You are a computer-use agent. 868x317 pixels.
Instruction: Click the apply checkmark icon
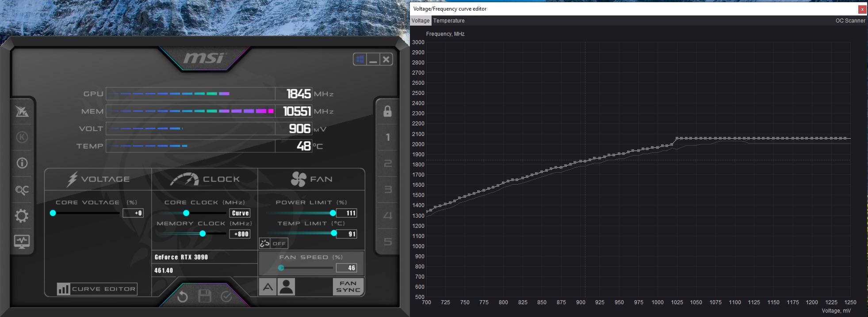[x=226, y=296]
